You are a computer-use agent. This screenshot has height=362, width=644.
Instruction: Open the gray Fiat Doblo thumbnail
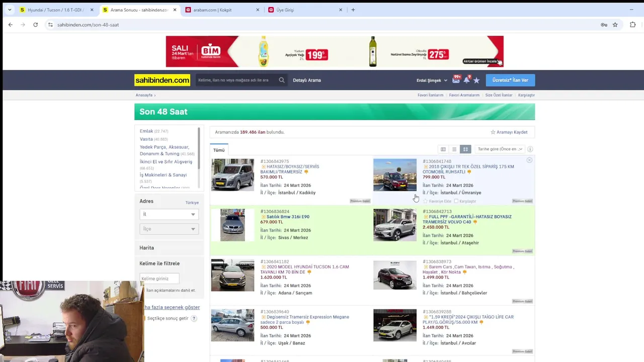[x=232, y=175]
